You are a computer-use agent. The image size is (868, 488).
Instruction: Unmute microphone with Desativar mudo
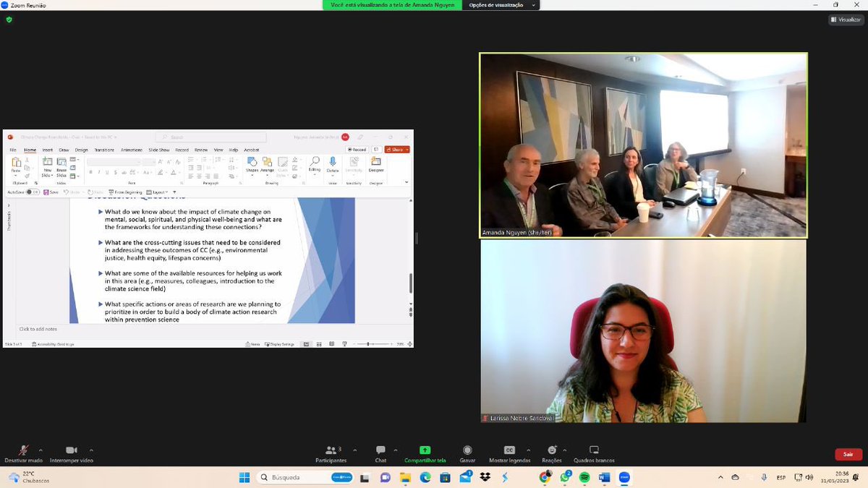[x=23, y=454]
